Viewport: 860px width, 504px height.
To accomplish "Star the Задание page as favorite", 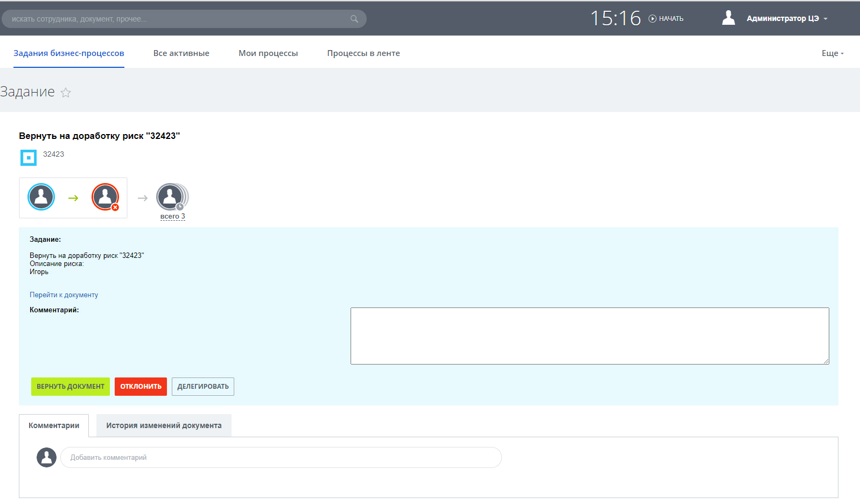I will tap(66, 93).
